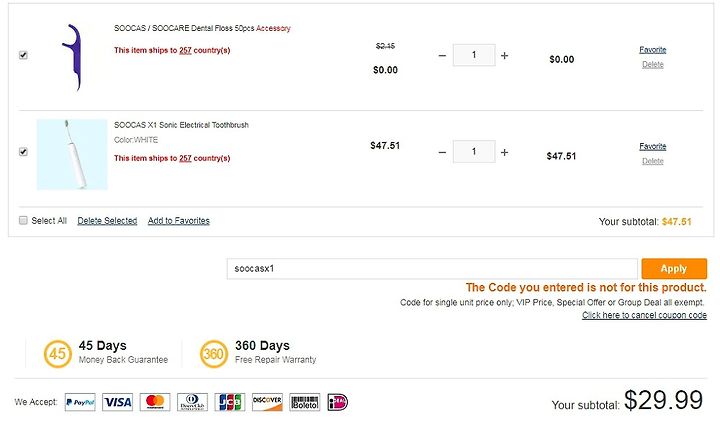This screenshot has height=424, width=720.
Task: Click the VISA payment icon
Action: 118,402
